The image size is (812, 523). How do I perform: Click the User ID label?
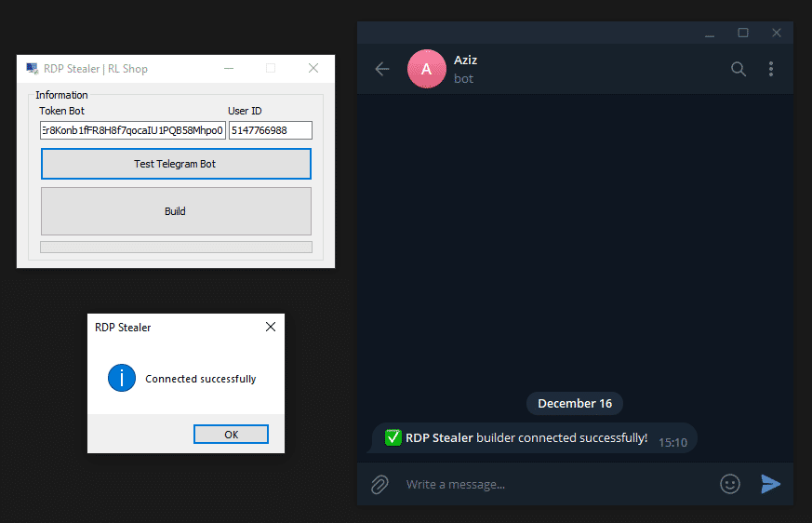tap(245, 111)
